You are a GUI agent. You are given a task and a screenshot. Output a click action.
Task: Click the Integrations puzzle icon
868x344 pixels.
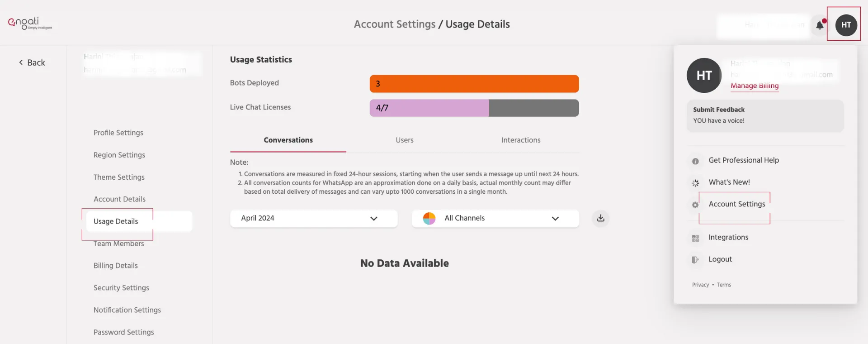click(x=695, y=238)
